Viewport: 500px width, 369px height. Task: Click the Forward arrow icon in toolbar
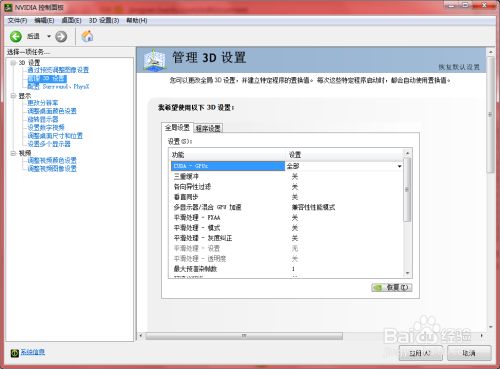(61, 36)
